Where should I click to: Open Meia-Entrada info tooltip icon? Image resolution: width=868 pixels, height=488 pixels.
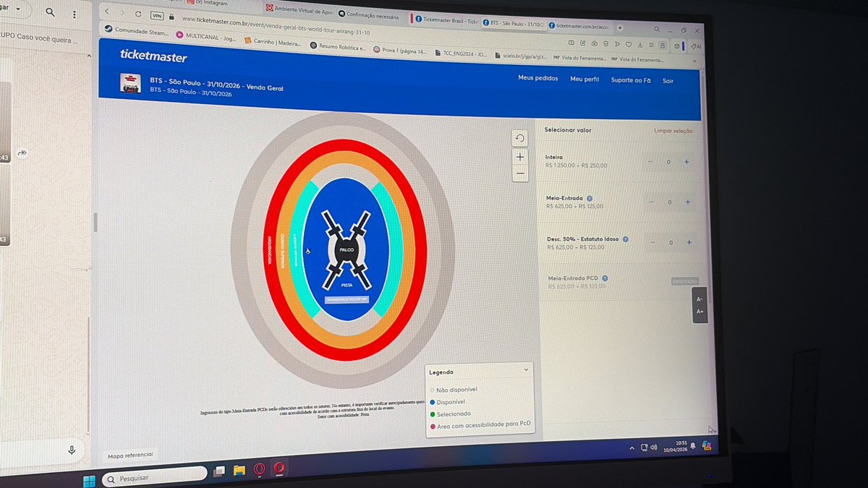[590, 198]
